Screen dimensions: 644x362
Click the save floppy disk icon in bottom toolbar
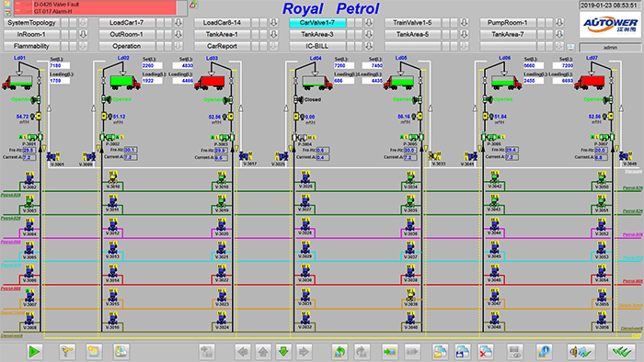(463, 351)
